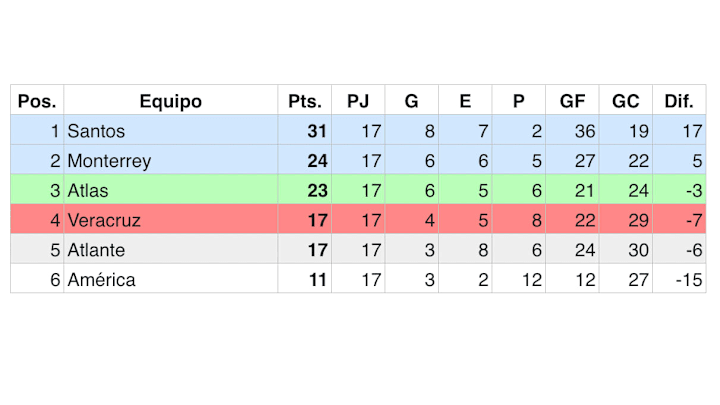Click América points value 11
Viewport: 720px width, 405px height.
317,280
